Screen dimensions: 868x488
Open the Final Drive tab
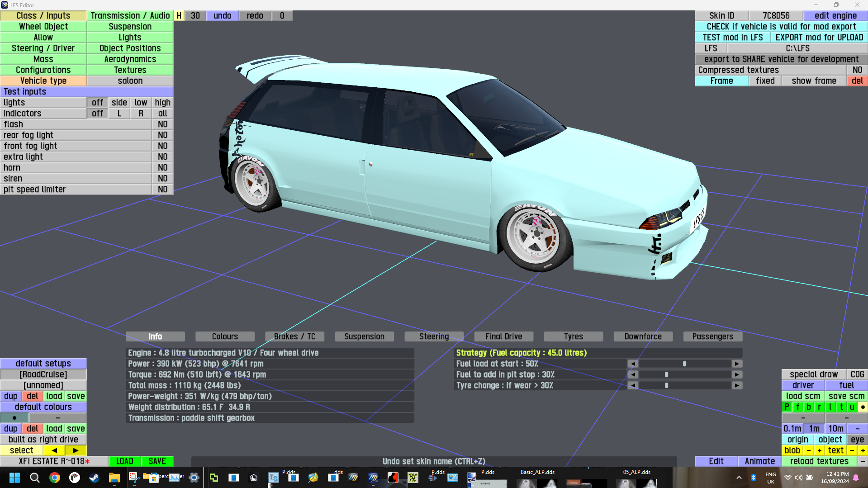click(503, 336)
